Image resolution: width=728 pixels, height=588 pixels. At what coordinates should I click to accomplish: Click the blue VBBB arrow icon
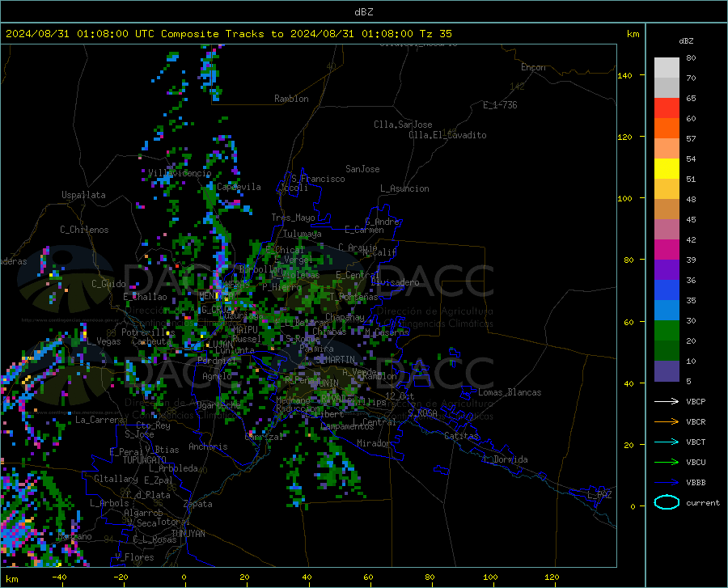(667, 483)
